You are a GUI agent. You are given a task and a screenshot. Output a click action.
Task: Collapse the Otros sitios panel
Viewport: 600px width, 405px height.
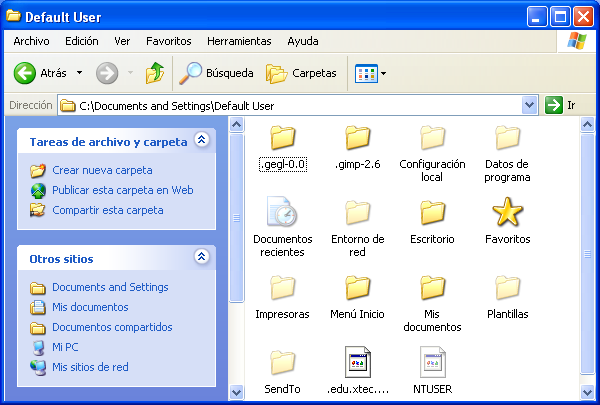pyautogui.click(x=201, y=257)
